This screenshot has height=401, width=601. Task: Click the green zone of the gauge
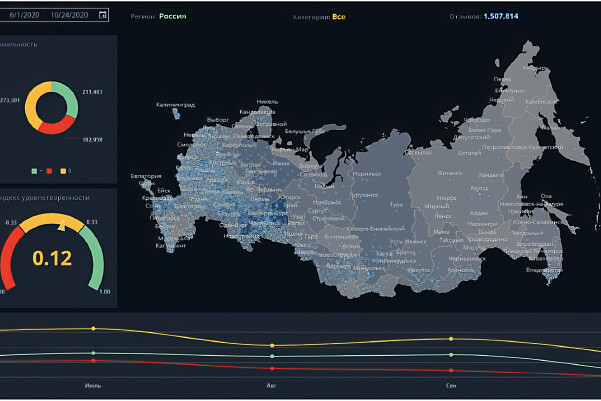point(92,250)
